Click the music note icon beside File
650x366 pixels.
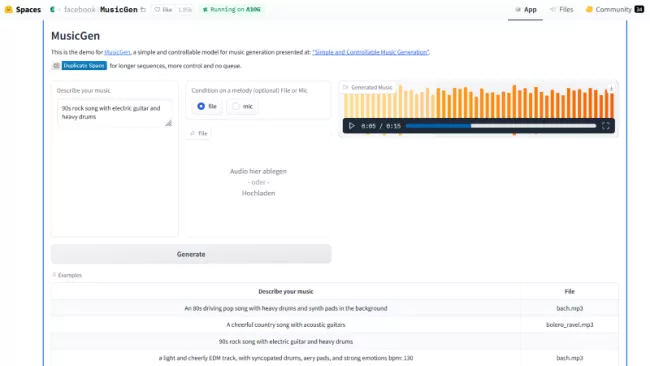192,133
